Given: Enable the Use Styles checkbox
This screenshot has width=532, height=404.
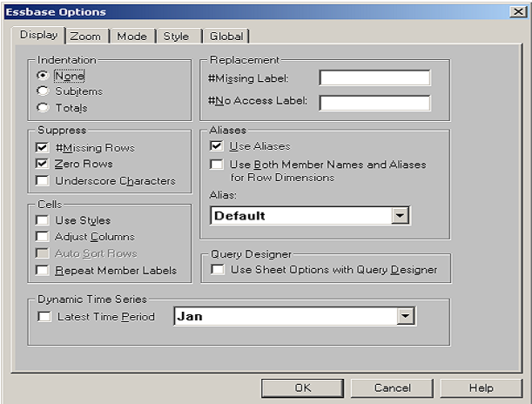Looking at the screenshot, I should 42,220.
